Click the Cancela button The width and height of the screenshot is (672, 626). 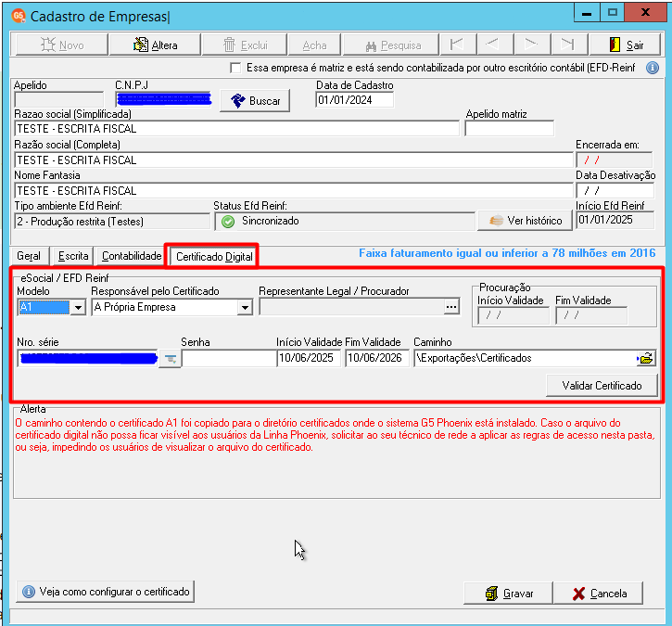[x=598, y=594]
